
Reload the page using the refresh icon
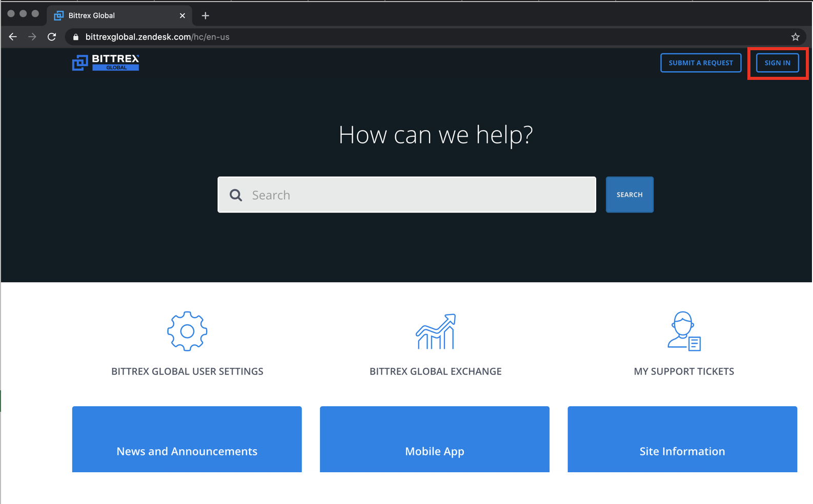(x=52, y=37)
